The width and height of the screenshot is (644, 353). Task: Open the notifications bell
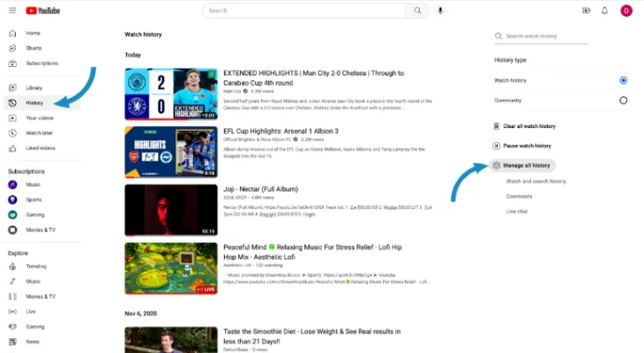click(604, 11)
